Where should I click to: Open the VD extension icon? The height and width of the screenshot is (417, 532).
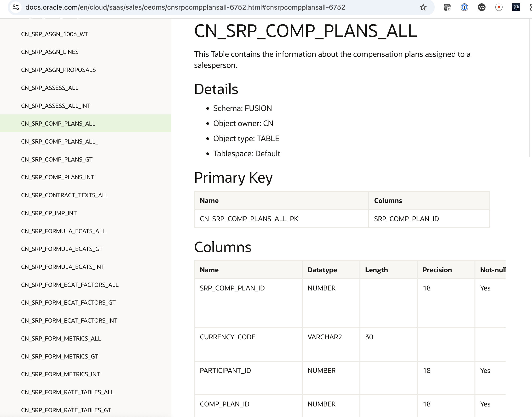(481, 7)
